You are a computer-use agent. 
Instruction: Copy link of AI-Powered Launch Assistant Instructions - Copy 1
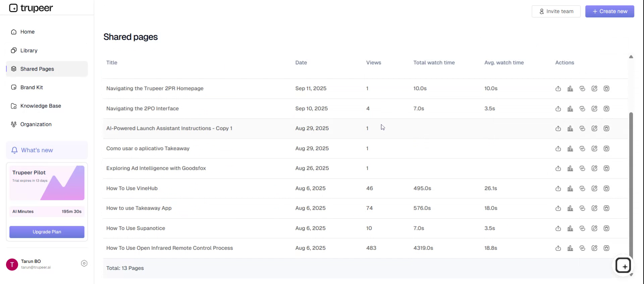582,129
